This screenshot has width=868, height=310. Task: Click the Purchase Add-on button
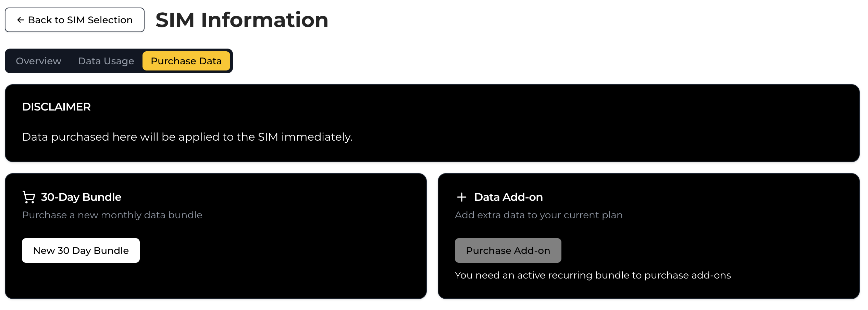click(x=508, y=250)
